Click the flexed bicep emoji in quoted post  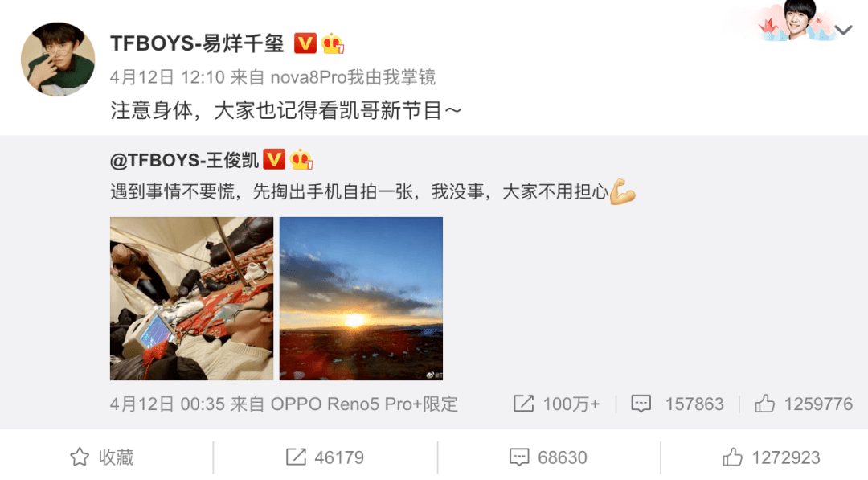[622, 191]
